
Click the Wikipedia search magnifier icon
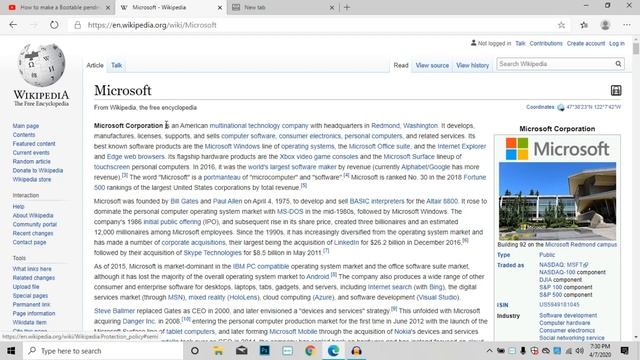tap(618, 64)
